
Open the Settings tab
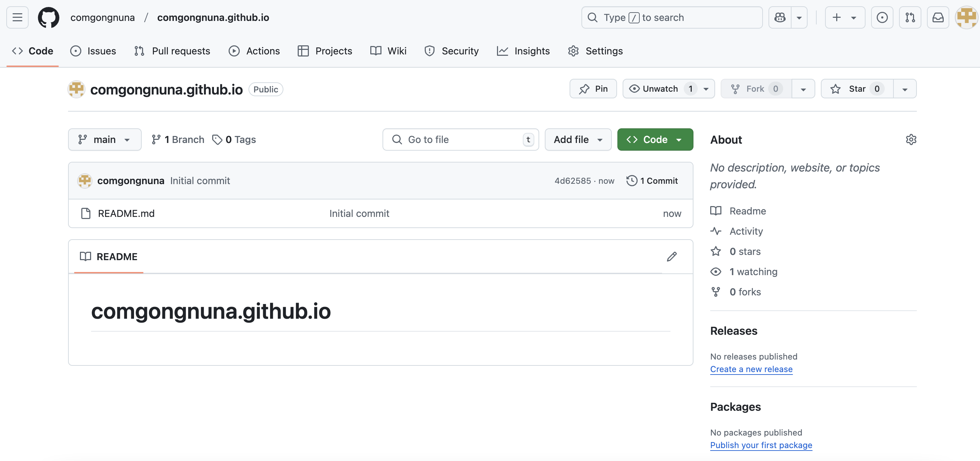click(x=595, y=51)
